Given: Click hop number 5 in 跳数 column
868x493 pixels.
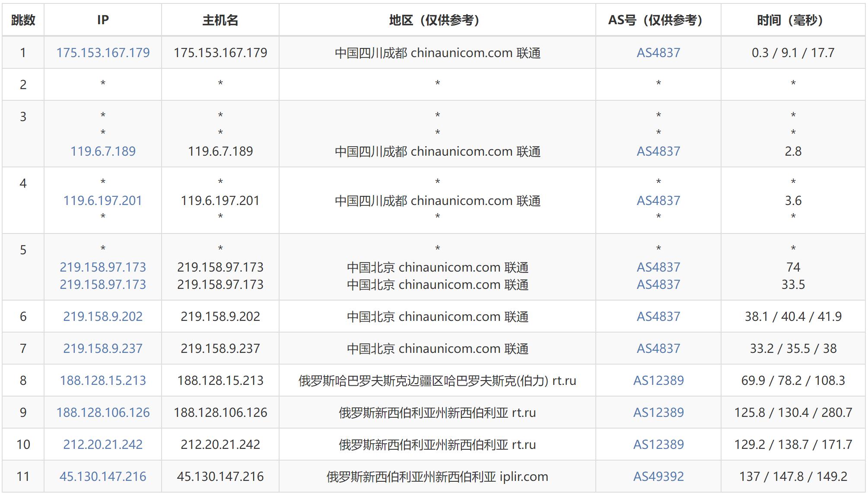Looking at the screenshot, I should (23, 250).
